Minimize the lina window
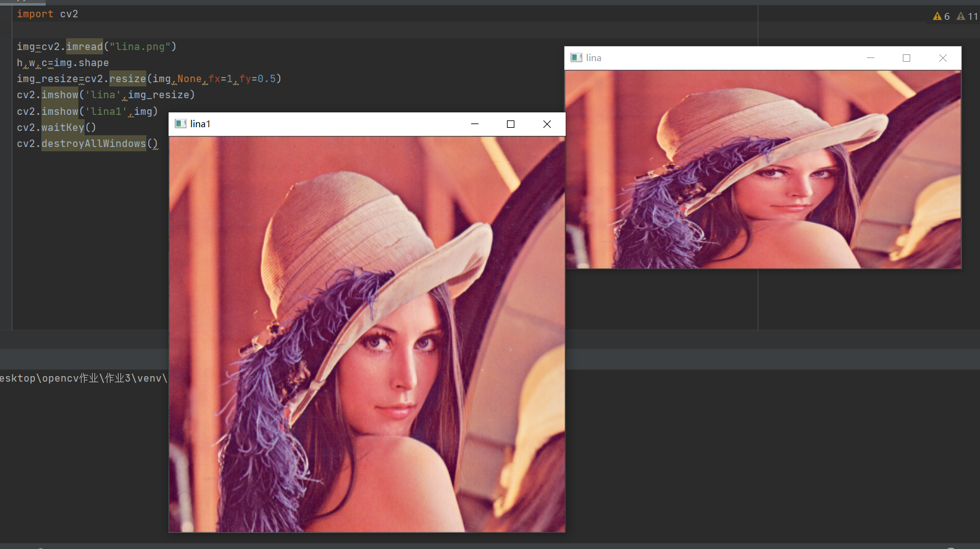 (871, 58)
